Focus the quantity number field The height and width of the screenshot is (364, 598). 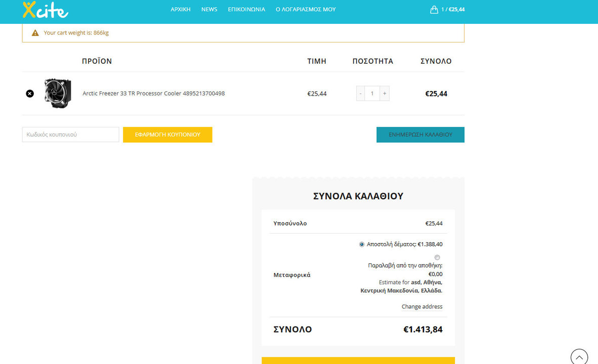[x=372, y=94]
